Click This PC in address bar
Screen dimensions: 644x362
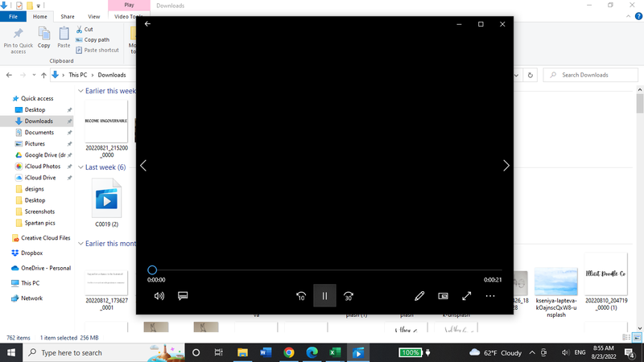click(77, 75)
